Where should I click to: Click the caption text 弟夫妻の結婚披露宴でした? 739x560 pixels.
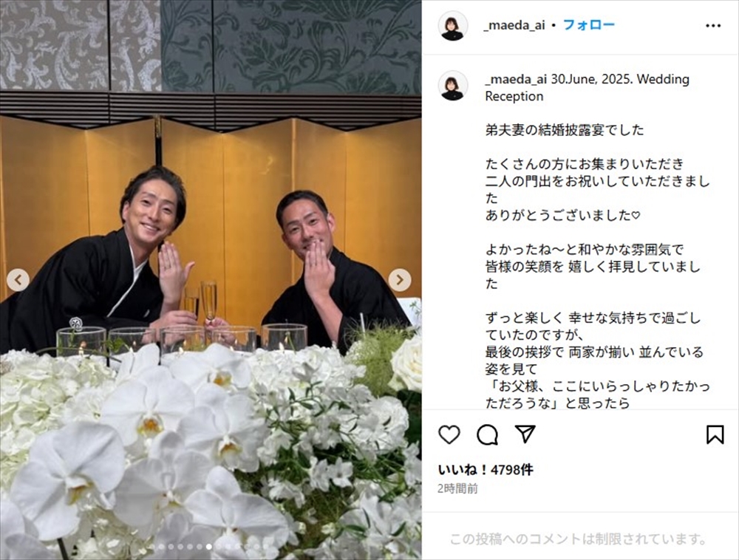(565, 129)
